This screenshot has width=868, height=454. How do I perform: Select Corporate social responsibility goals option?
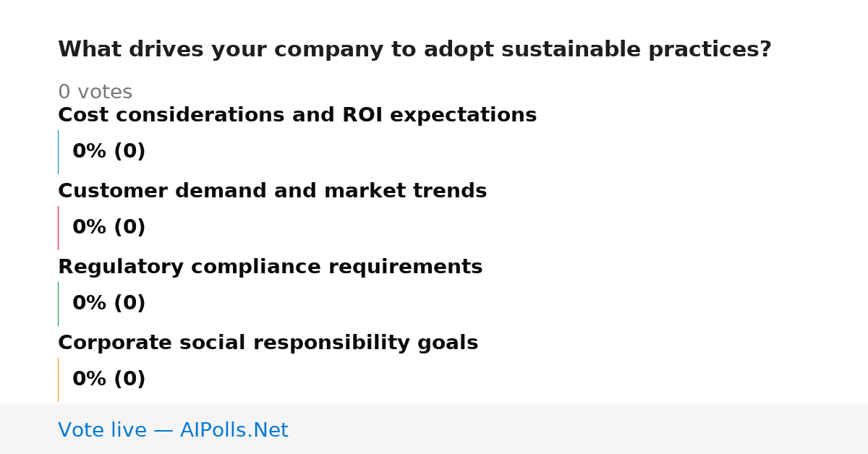[268, 343]
